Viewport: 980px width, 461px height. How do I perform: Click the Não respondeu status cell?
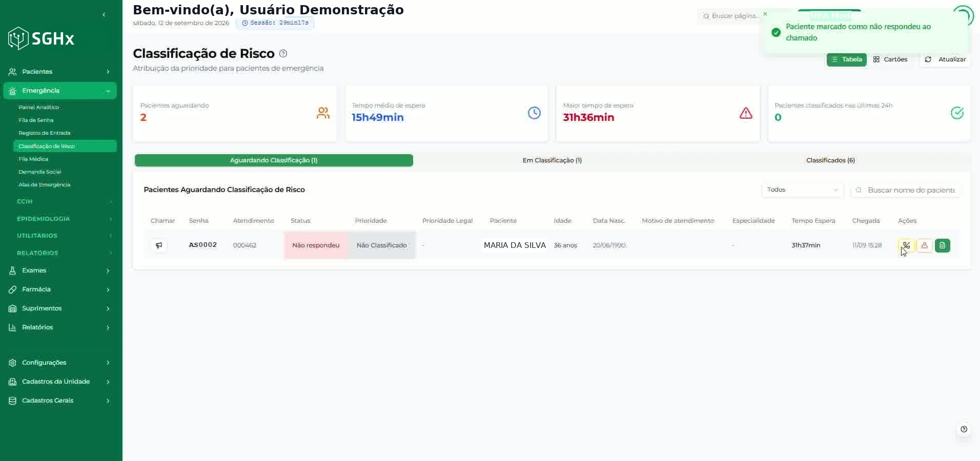[x=316, y=245]
